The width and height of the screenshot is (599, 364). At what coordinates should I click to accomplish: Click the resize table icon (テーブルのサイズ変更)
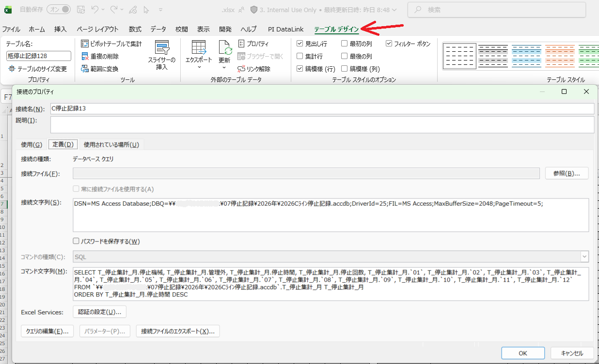(12, 69)
